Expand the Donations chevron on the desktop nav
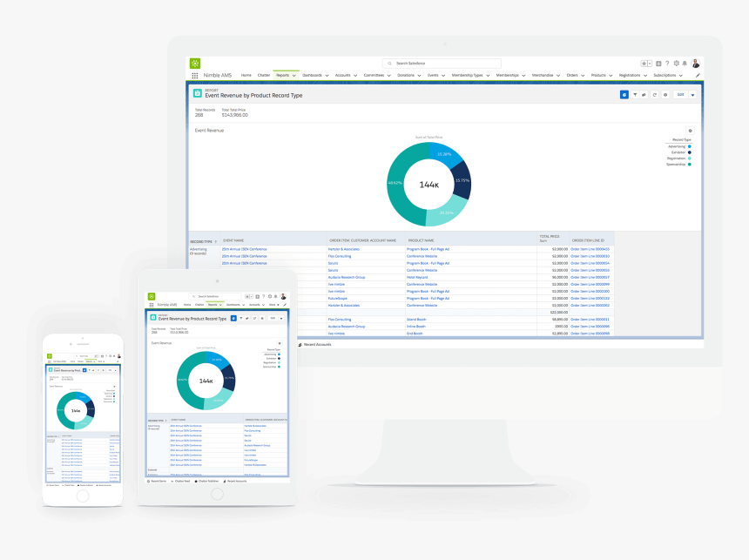Screen dimensions: 749x560 coord(420,76)
